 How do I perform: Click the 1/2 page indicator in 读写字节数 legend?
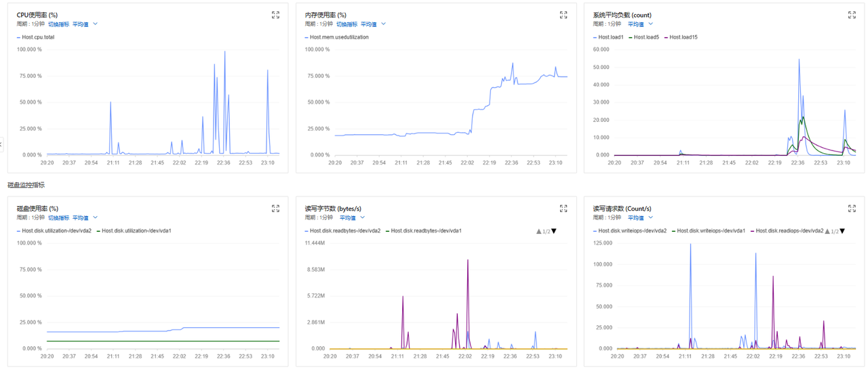pos(547,232)
